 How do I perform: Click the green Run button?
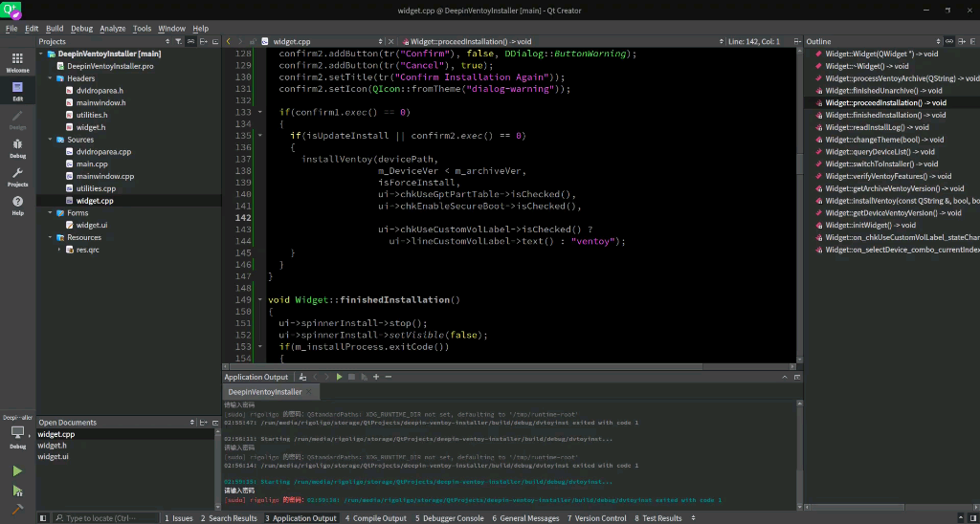pos(17,470)
